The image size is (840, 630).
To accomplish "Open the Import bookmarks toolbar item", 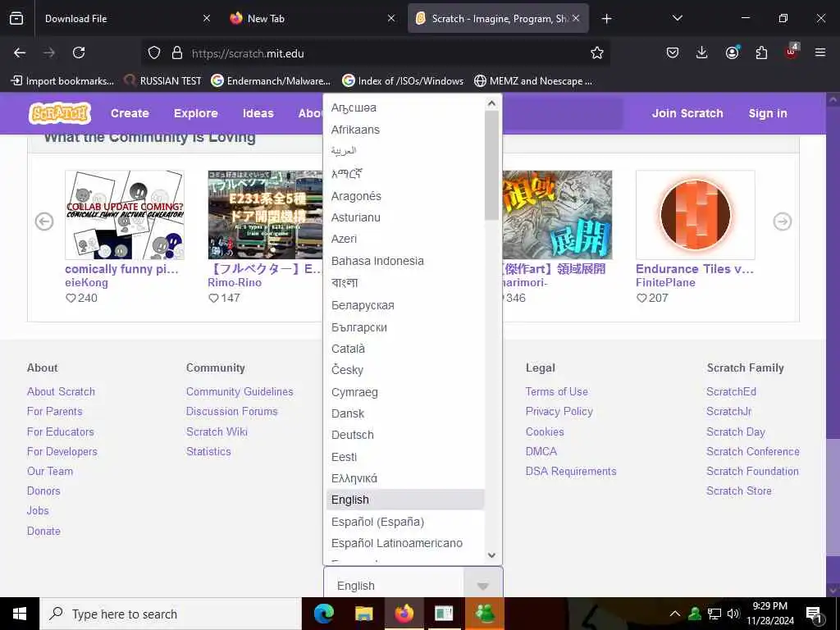I will click(x=62, y=81).
